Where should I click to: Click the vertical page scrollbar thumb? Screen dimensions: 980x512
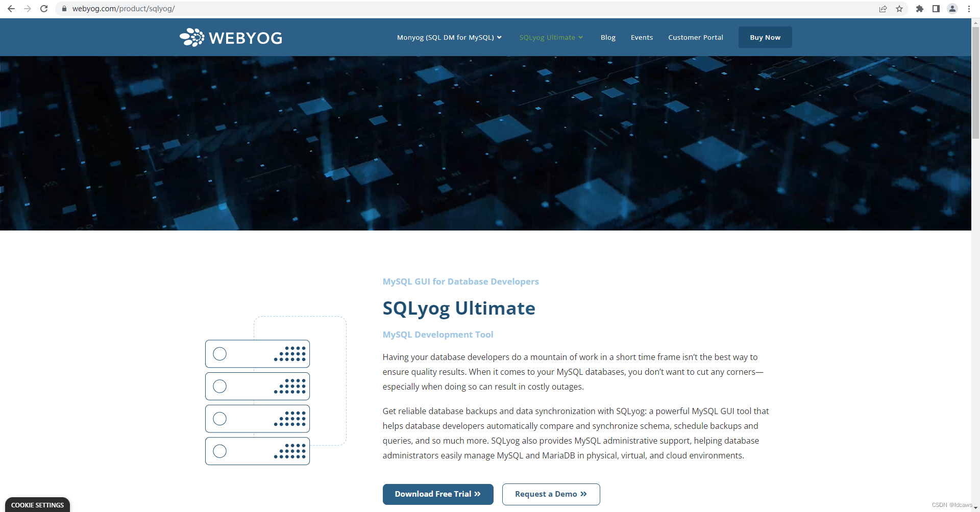[x=975, y=83]
